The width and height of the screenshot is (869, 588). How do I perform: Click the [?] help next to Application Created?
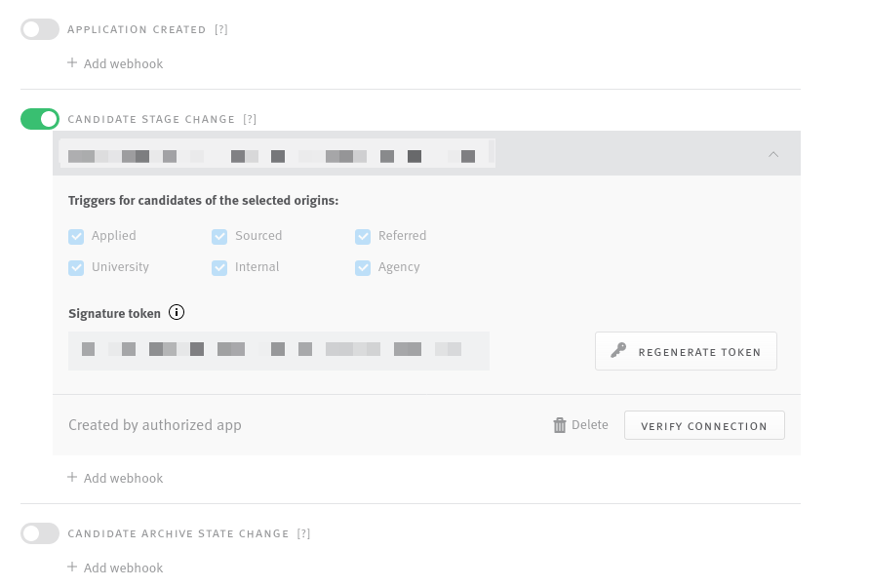coord(221,30)
